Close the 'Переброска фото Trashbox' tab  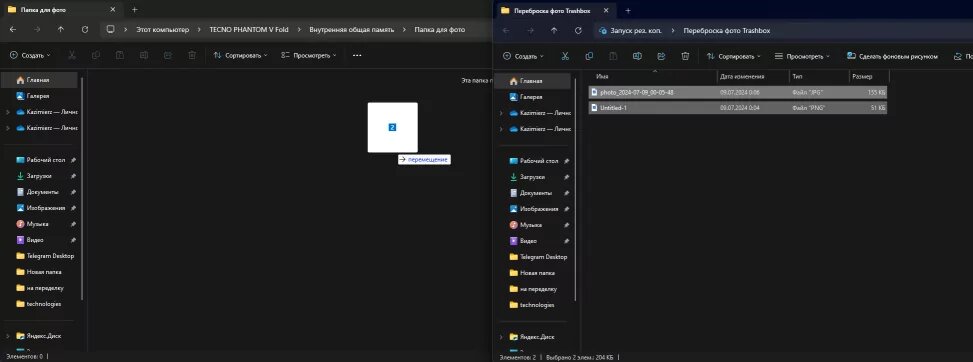pyautogui.click(x=606, y=11)
